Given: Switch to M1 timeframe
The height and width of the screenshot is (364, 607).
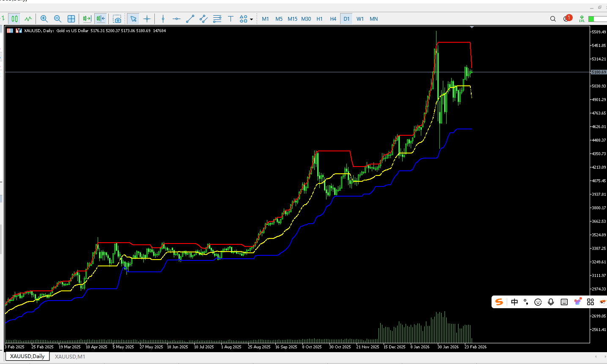Looking at the screenshot, I should click(265, 19).
